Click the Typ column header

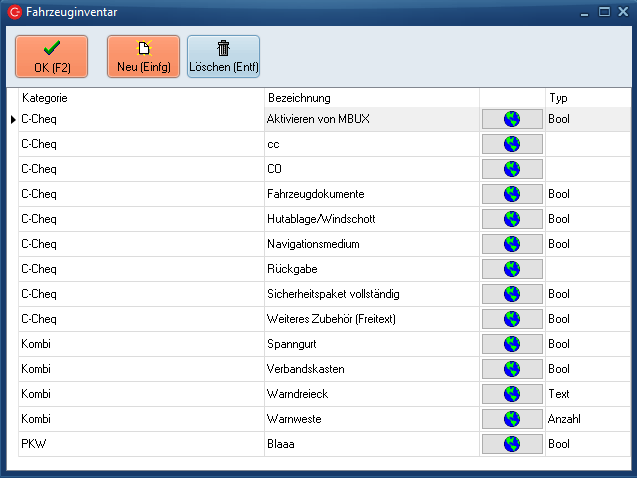pyautogui.click(x=586, y=98)
